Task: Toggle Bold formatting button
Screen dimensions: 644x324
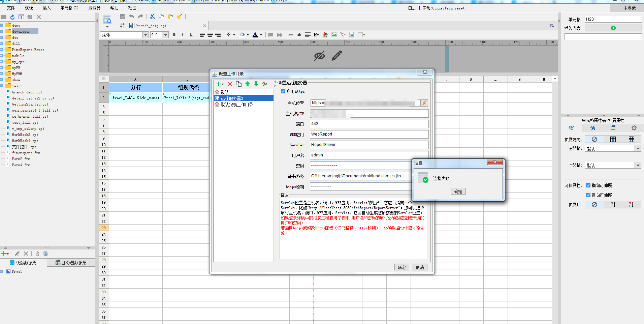Action: coord(174,35)
